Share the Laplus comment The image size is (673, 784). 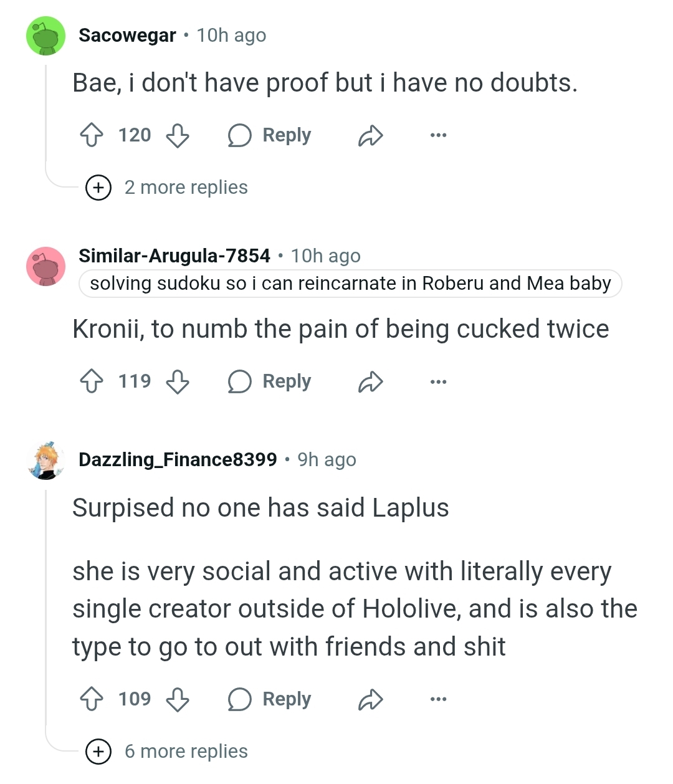370,699
